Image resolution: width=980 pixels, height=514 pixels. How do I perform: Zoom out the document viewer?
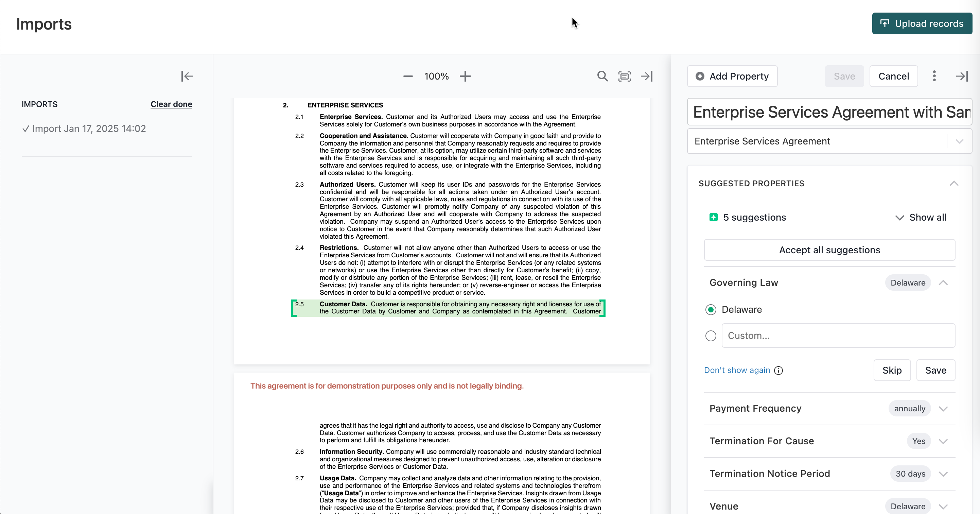click(408, 76)
